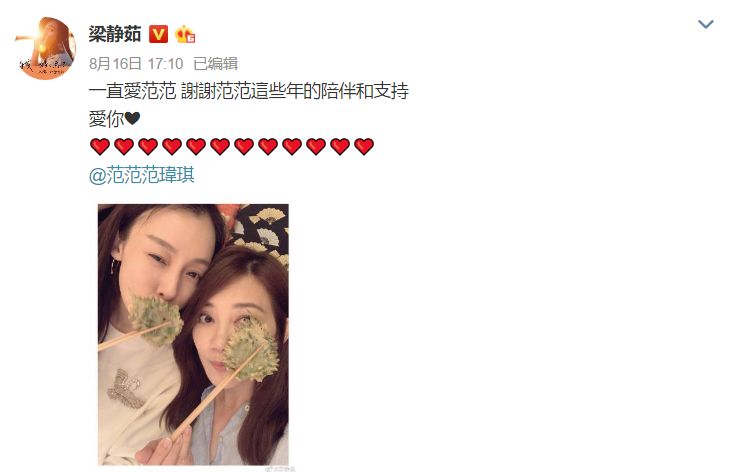Enlarge the attached selfie photo

coord(193,334)
